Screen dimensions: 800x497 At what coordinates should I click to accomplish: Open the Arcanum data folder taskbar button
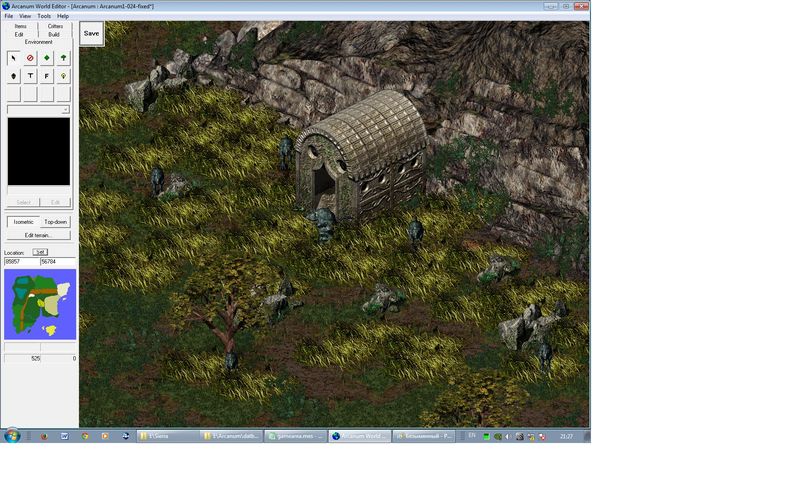pyautogui.click(x=231, y=436)
